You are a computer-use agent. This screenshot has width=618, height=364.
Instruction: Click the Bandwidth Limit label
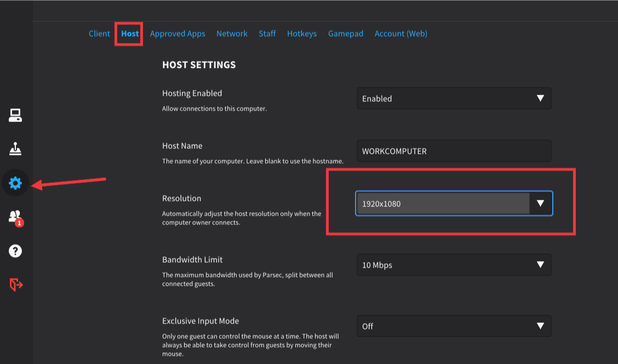pos(192,259)
